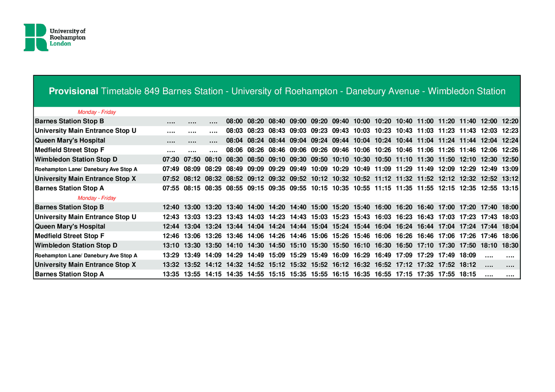Click Roehampton Lane/ Danebury Ave label beside 07:49

pos(86,169)
